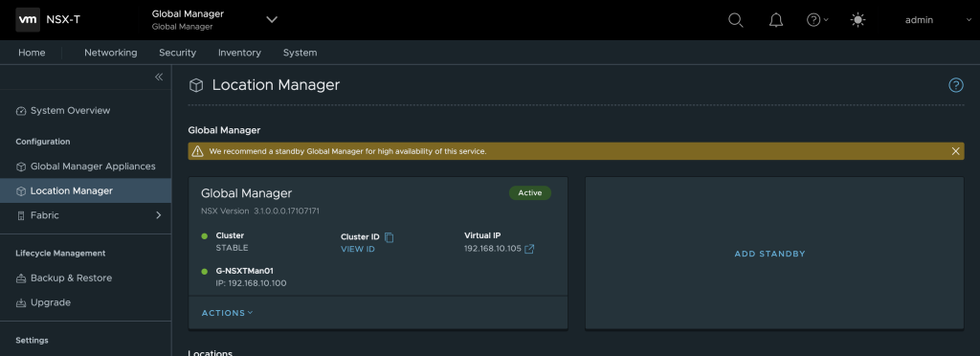The image size is (980, 356).
Task: Select the NSX Version 3.1.0.0.0.17107171 text
Action: 260,211
